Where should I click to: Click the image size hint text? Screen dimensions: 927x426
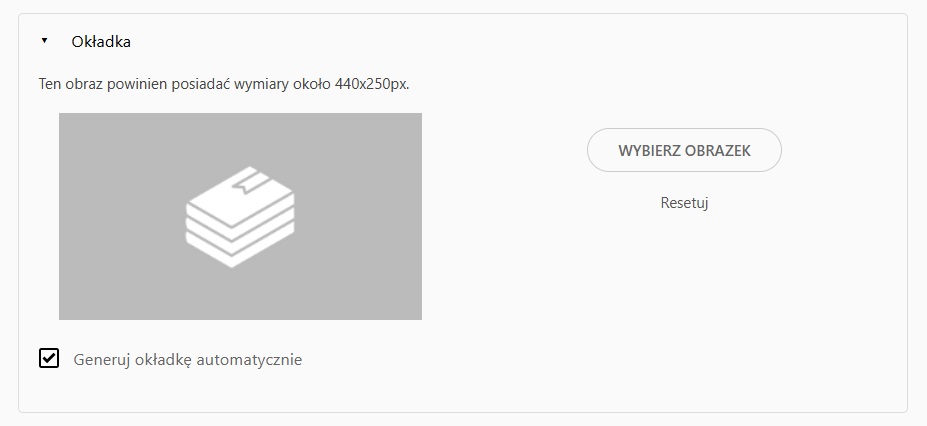pyautogui.click(x=224, y=83)
